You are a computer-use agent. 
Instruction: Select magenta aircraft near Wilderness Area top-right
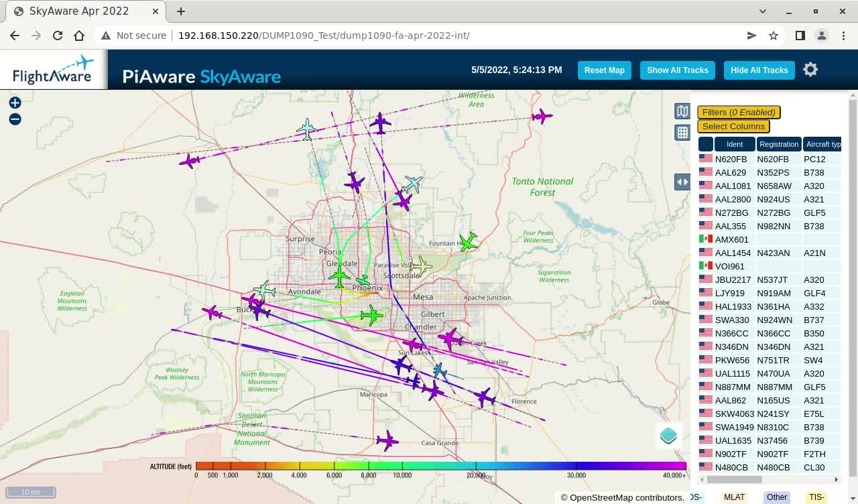click(x=542, y=117)
